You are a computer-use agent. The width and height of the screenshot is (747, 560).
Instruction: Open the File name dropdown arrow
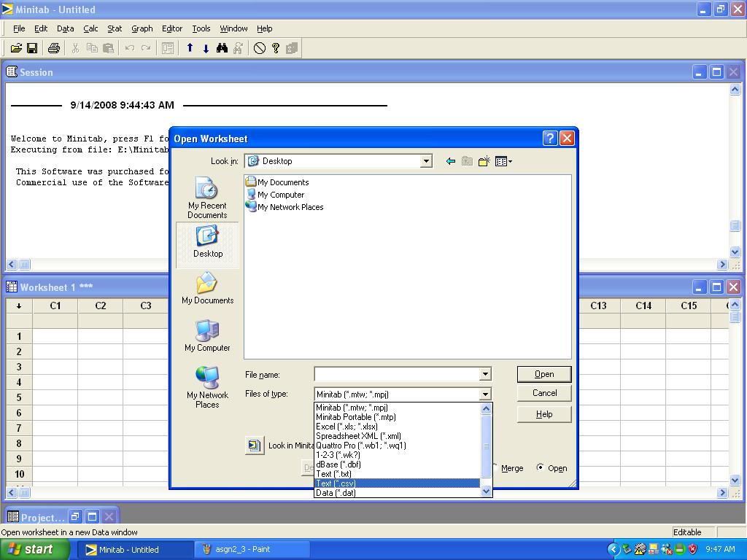[x=485, y=374]
